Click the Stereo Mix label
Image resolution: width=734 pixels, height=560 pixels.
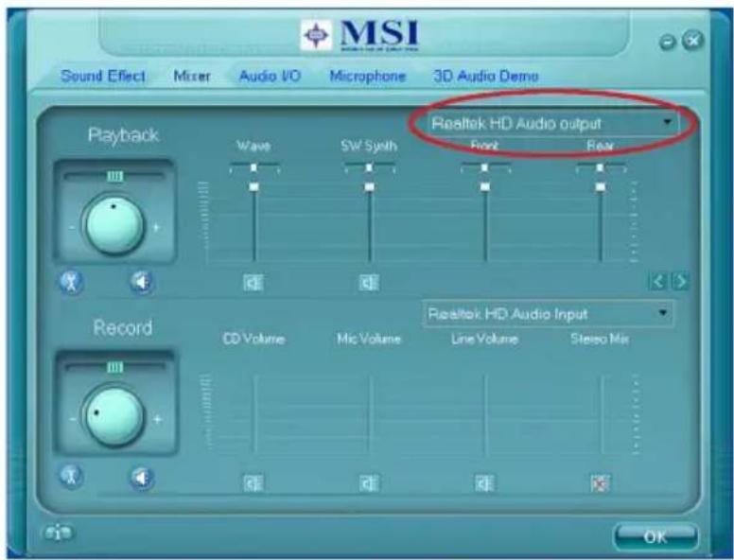click(x=600, y=339)
